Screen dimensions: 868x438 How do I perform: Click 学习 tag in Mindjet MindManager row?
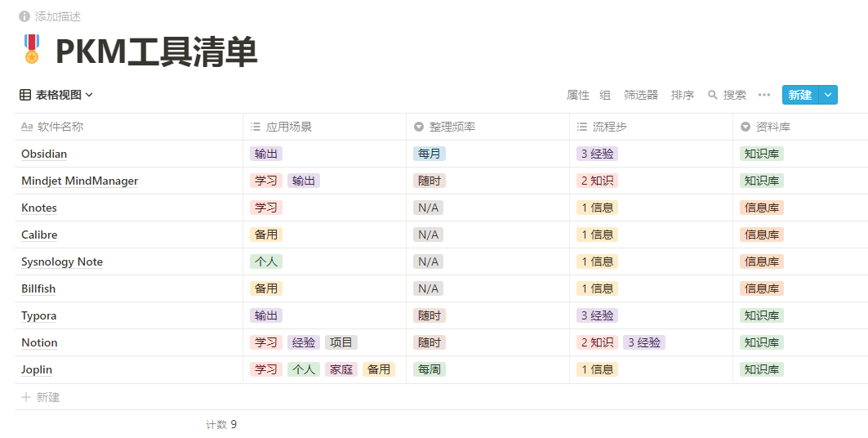click(266, 181)
